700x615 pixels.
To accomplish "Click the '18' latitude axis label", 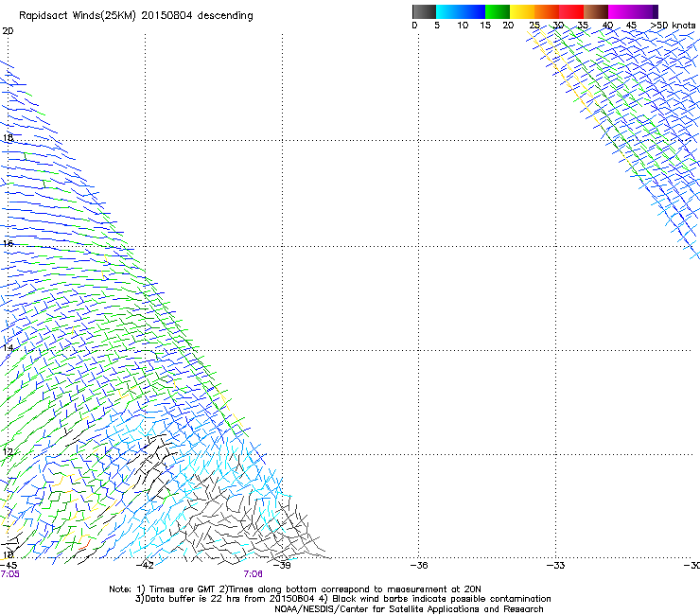I will pos(8,137).
